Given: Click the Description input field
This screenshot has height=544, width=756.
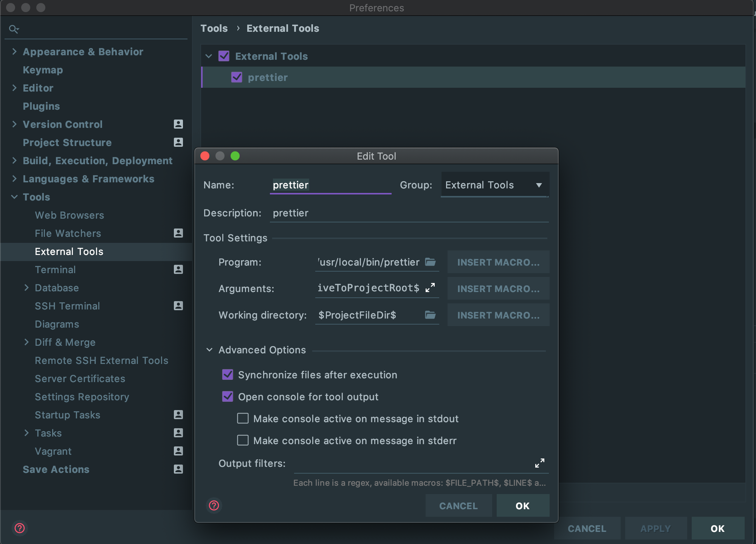Looking at the screenshot, I should pyautogui.click(x=409, y=213).
